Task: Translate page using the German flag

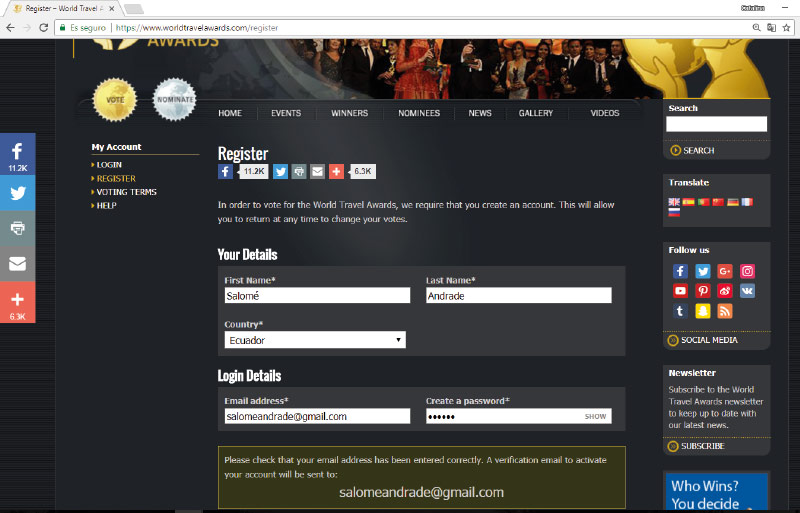Action: click(733, 202)
